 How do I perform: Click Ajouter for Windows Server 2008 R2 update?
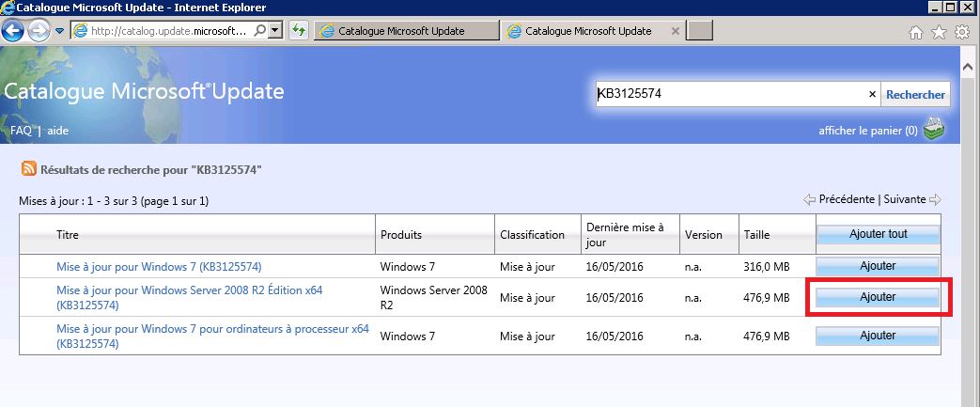[879, 298]
